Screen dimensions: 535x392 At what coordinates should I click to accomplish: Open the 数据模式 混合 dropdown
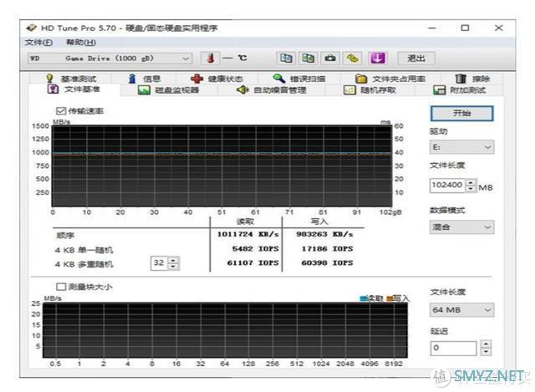(461, 227)
